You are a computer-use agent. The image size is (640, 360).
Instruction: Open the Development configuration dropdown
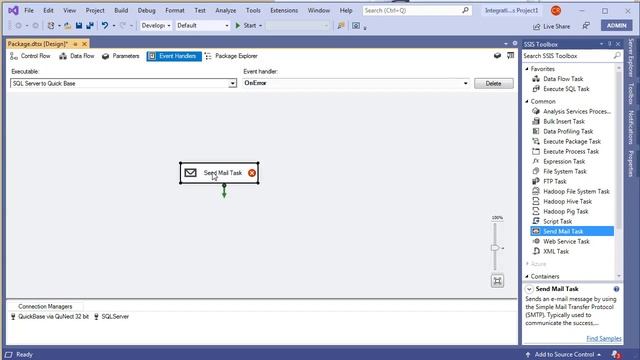tap(156, 25)
